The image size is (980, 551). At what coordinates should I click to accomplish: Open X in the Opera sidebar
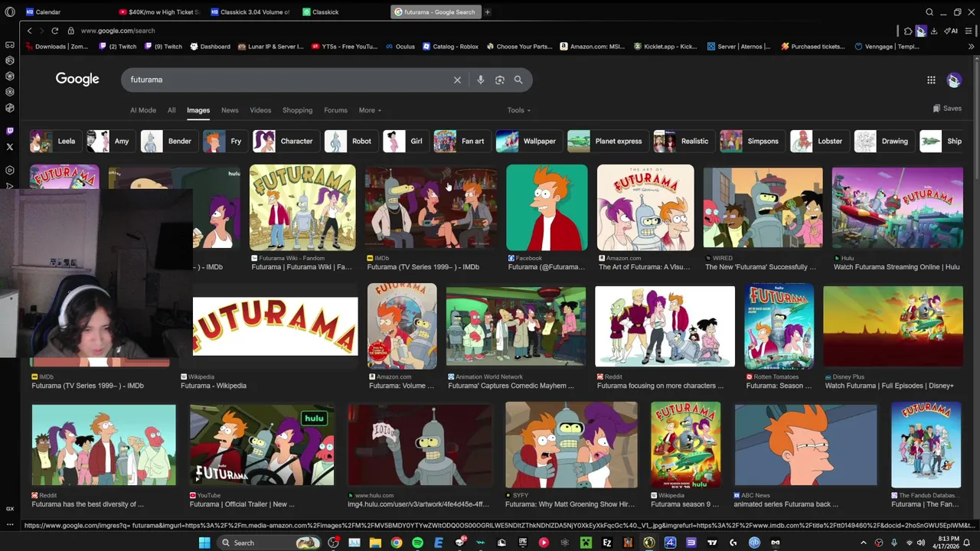(9, 147)
